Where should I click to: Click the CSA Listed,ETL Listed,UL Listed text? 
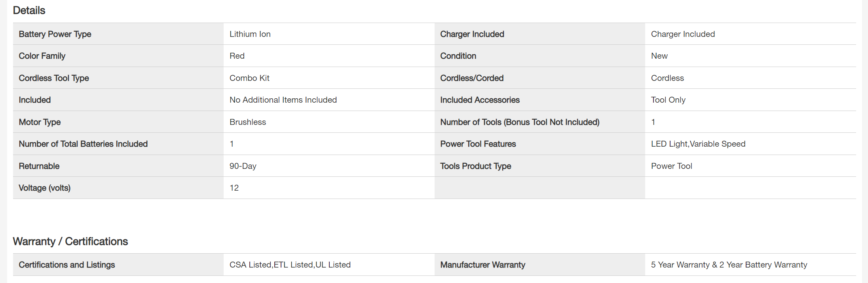point(290,265)
